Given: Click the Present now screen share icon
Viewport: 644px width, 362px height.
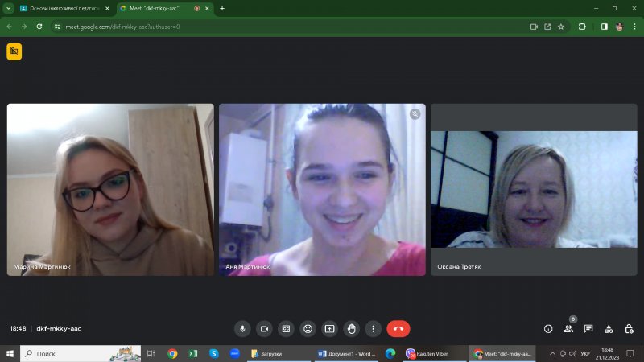Looking at the screenshot, I should pyautogui.click(x=329, y=328).
